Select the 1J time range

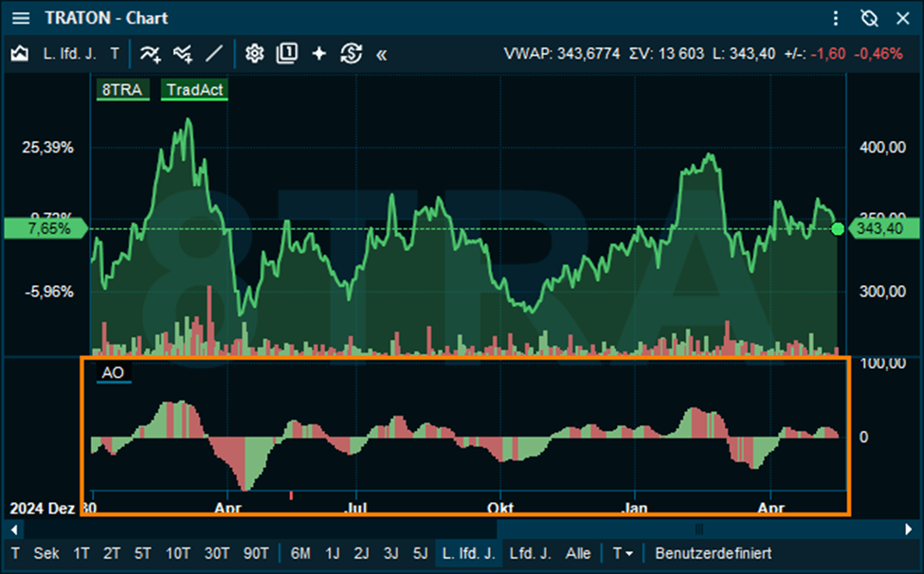pos(333,553)
